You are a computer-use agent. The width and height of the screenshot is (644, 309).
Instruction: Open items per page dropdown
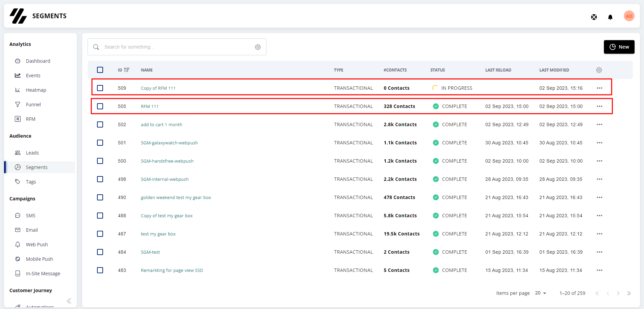(x=541, y=293)
